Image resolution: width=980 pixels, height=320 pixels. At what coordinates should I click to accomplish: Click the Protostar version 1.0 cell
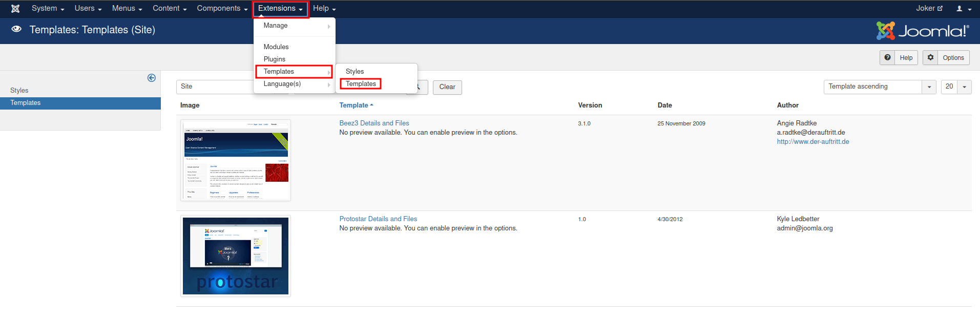point(582,220)
